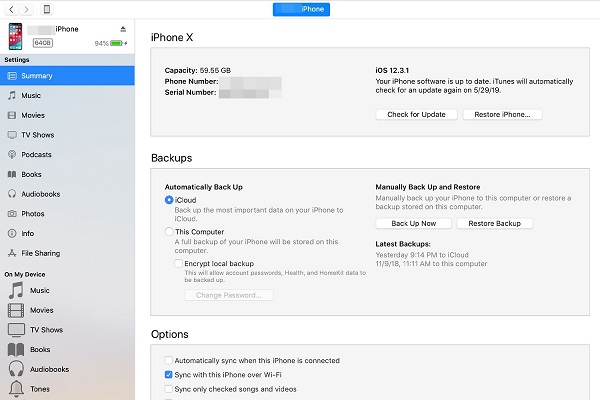Click Restore iPhone button
The height and width of the screenshot is (400, 600).
click(x=502, y=114)
